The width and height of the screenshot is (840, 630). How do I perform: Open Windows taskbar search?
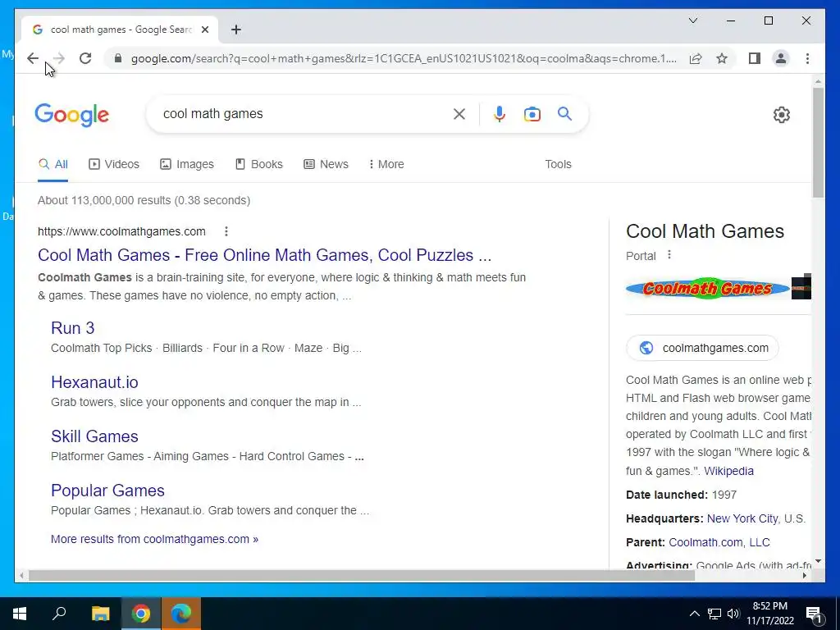pos(59,614)
